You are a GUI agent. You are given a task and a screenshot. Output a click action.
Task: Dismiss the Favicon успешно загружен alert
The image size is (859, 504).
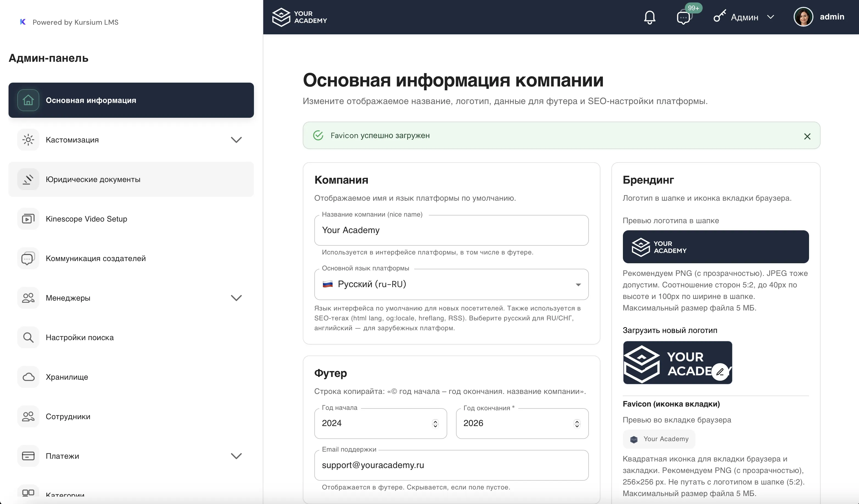pyautogui.click(x=807, y=136)
